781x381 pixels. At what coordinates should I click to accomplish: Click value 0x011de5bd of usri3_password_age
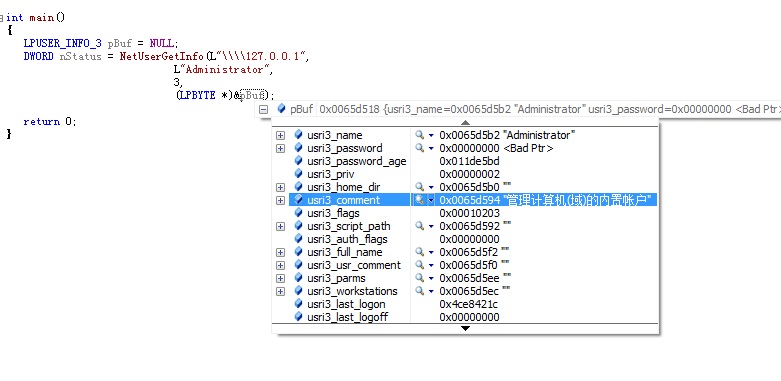(469, 161)
